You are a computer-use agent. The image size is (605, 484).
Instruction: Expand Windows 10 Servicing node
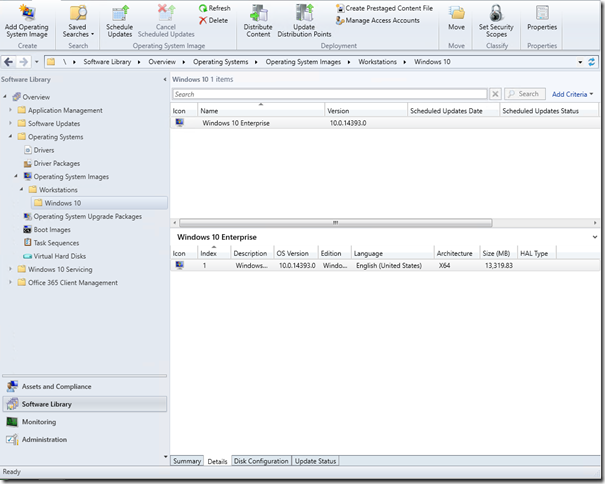tap(10, 269)
